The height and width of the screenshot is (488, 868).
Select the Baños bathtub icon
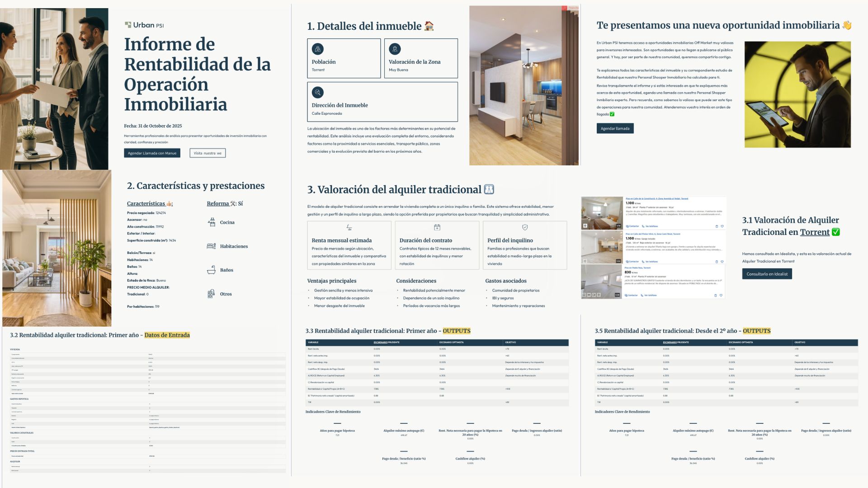(x=211, y=270)
